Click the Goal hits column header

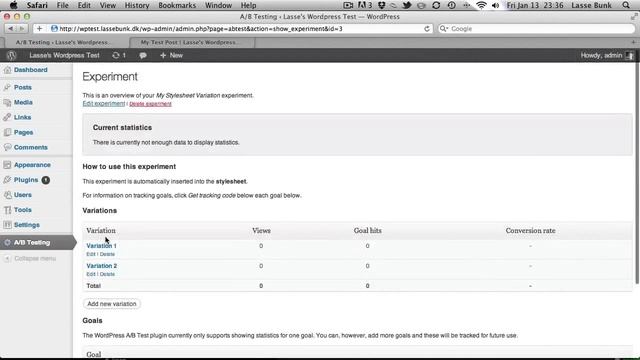click(x=367, y=231)
